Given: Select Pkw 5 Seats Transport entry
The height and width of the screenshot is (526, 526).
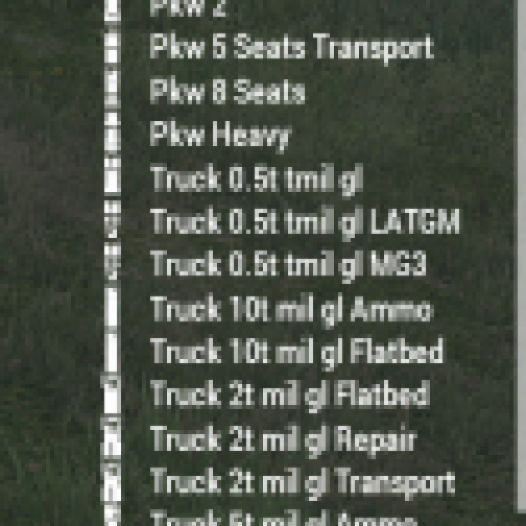Looking at the screenshot, I should point(292,48).
